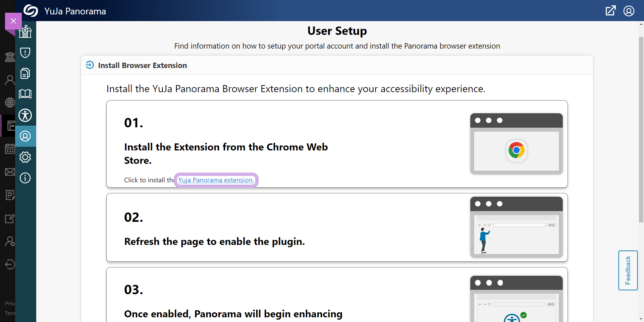The width and height of the screenshot is (644, 322).
Task: Select the highlighted user profile sidebar icon
Action: point(25,136)
